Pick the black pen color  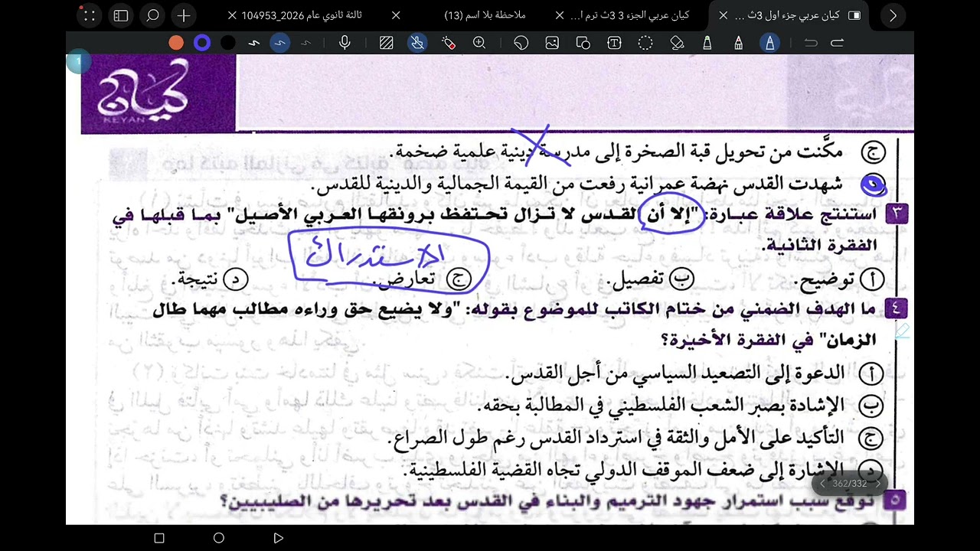[228, 43]
